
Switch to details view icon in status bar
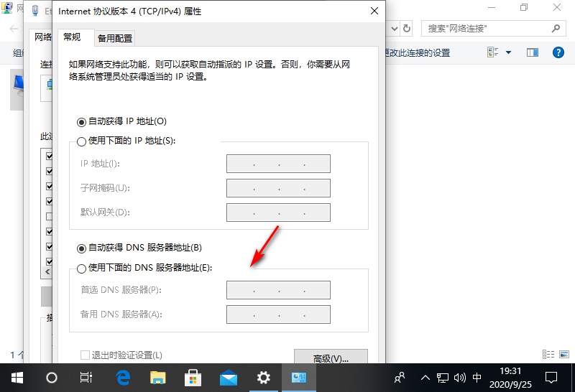(x=548, y=354)
